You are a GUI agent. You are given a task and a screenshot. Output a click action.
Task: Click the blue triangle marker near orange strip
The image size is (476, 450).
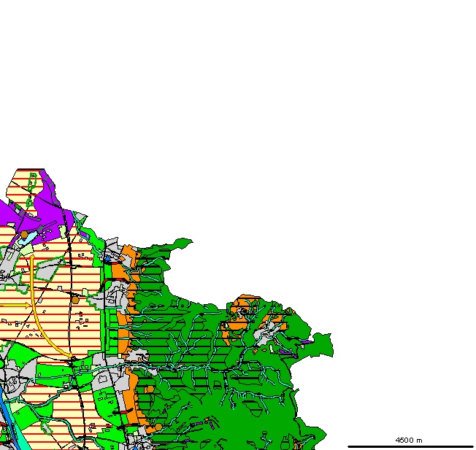click(107, 259)
